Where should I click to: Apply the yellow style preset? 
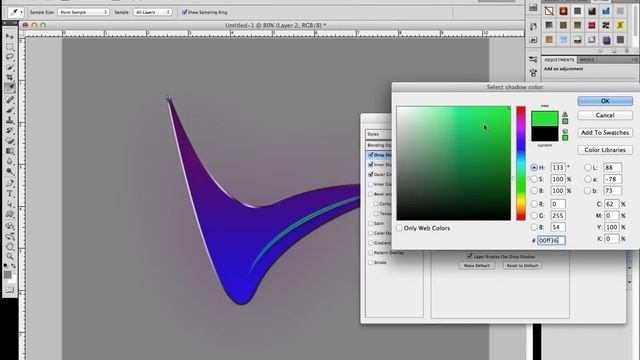point(620,25)
